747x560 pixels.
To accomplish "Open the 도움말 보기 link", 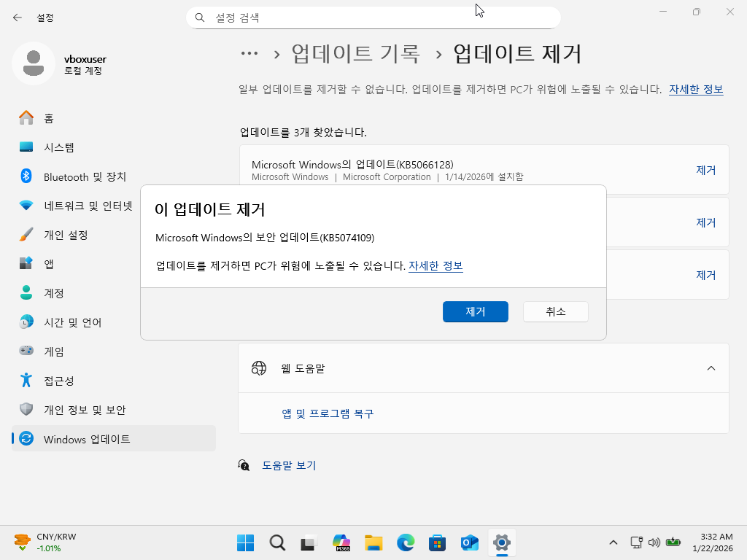I will point(289,465).
